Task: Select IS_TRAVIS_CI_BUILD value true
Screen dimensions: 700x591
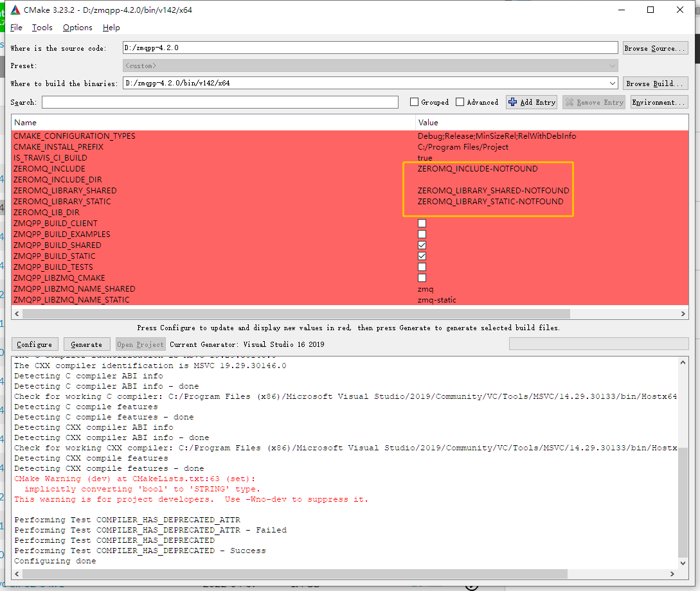Action: [424, 158]
